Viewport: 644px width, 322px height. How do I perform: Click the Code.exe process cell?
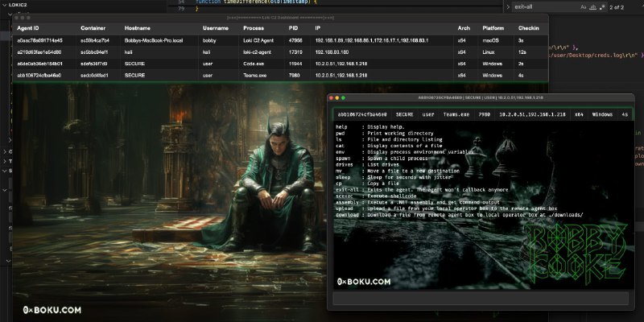pyautogui.click(x=253, y=64)
